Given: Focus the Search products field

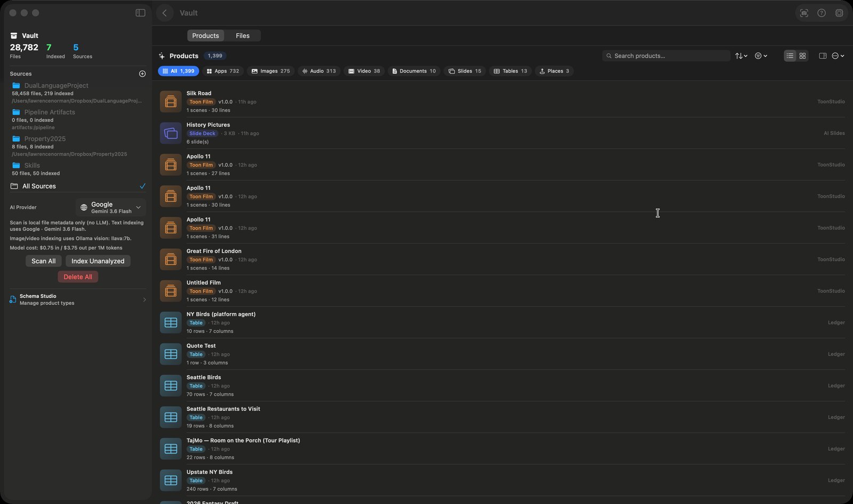Looking at the screenshot, I should (666, 56).
